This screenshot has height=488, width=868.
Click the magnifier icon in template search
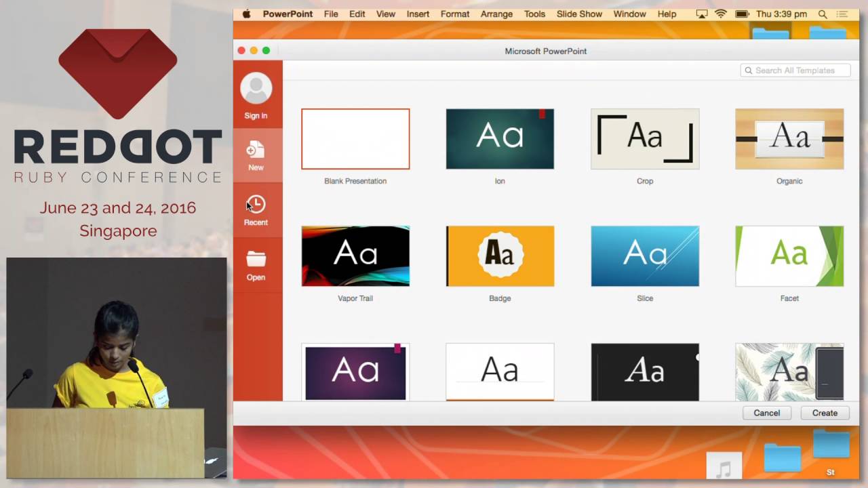(x=749, y=70)
